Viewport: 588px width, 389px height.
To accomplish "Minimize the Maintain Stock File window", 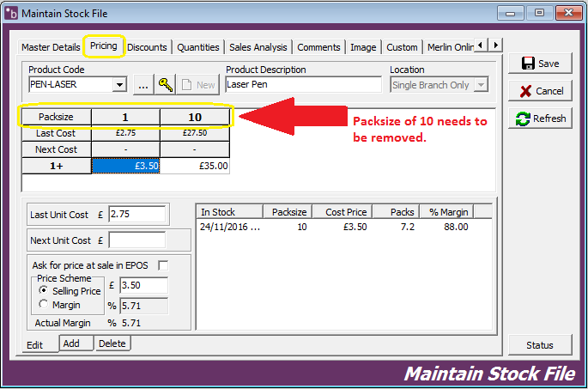I will click(511, 13).
